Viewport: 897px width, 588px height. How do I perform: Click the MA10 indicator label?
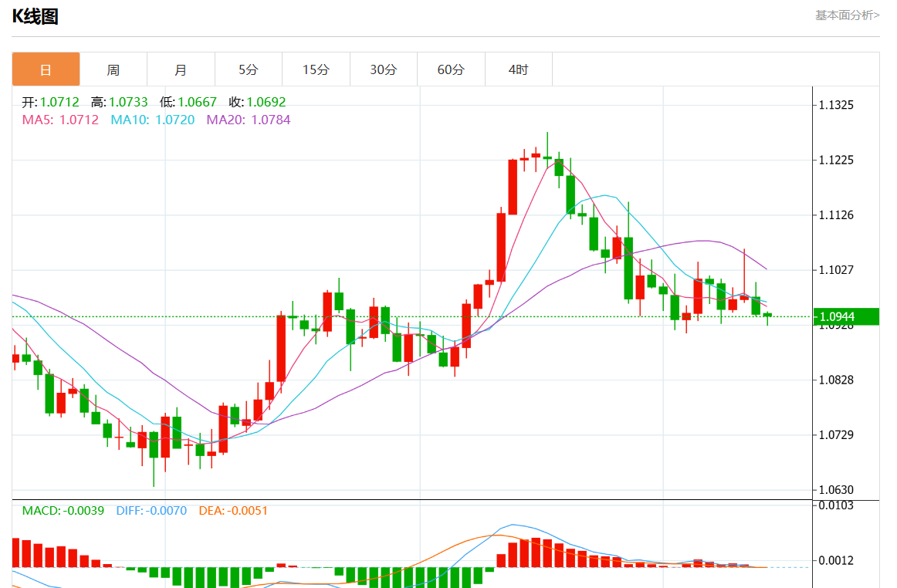pos(152,120)
